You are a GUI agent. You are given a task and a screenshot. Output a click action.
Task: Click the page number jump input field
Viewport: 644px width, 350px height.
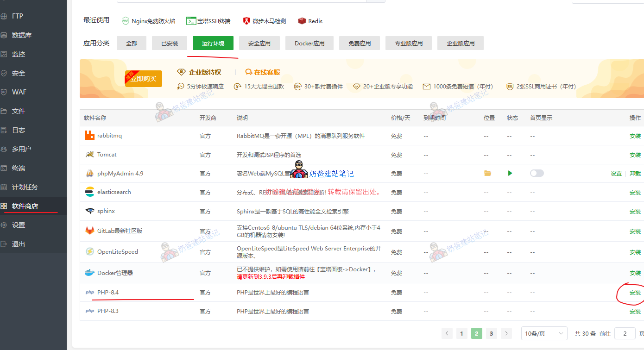click(x=625, y=333)
